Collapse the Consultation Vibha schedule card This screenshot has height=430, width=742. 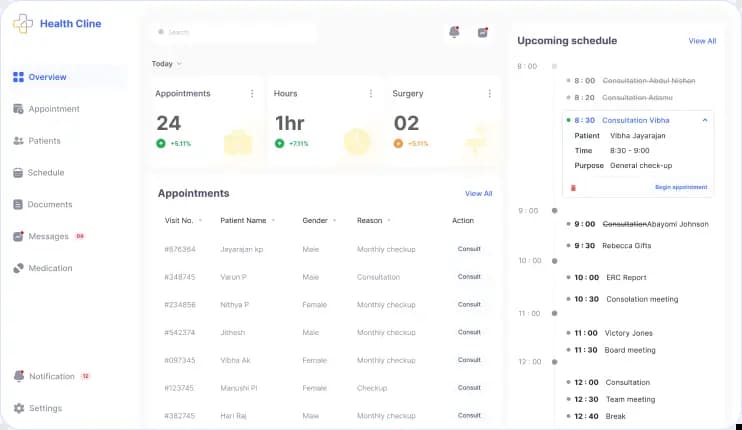(x=705, y=120)
